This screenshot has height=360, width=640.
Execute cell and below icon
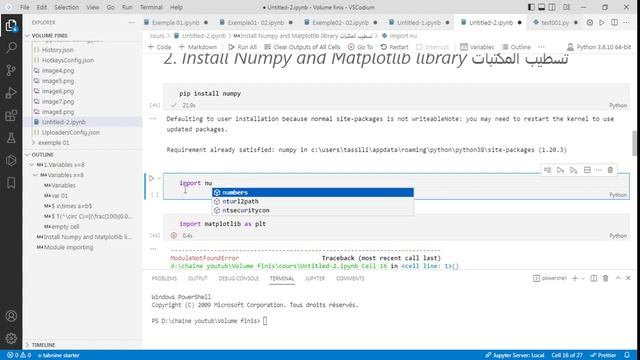tap(573, 170)
